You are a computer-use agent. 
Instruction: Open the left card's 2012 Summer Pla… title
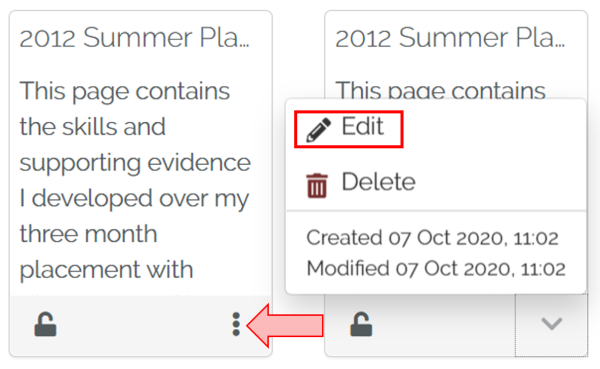pyautogui.click(x=134, y=38)
